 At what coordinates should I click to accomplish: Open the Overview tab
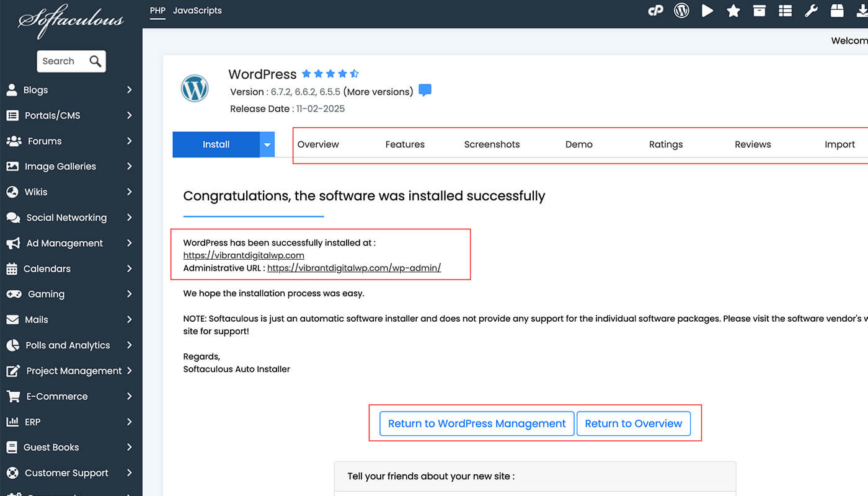[318, 144]
